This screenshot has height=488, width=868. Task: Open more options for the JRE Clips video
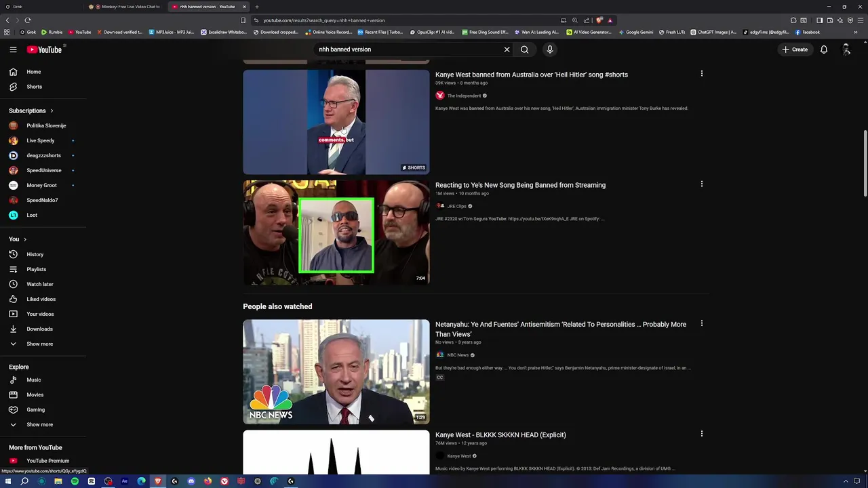coord(702,184)
